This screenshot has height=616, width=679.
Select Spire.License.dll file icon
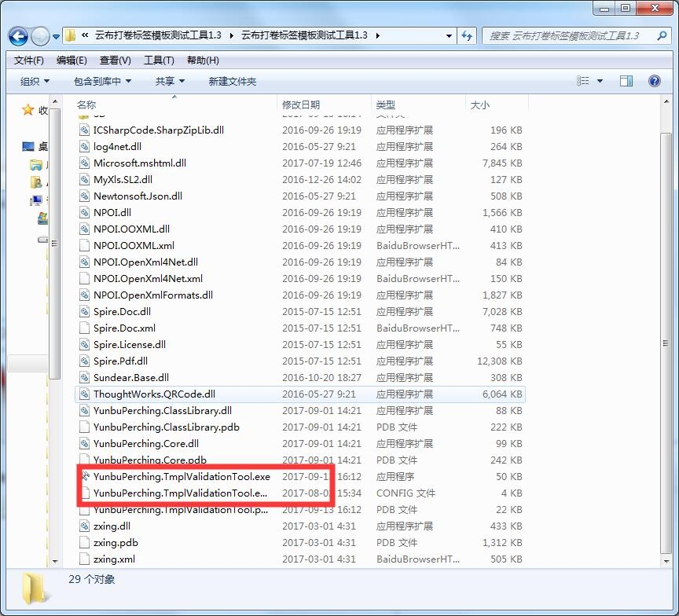[x=84, y=345]
